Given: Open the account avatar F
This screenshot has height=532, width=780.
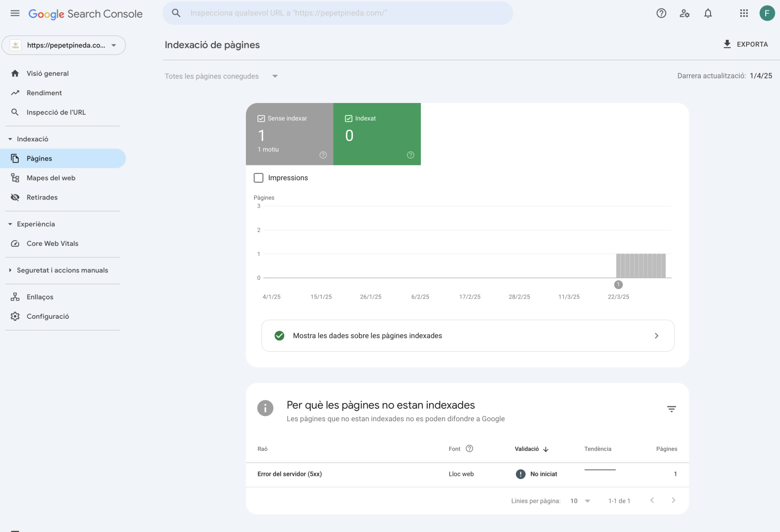Looking at the screenshot, I should (767, 13).
